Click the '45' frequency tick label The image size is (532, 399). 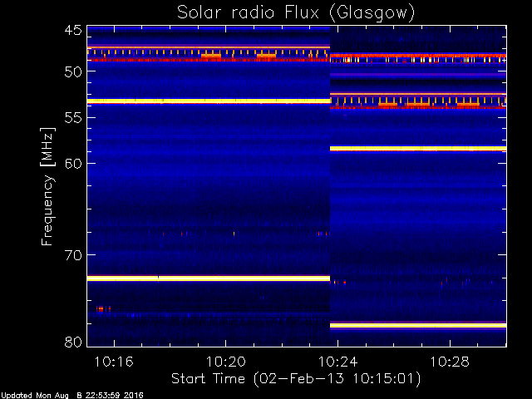[x=73, y=31]
